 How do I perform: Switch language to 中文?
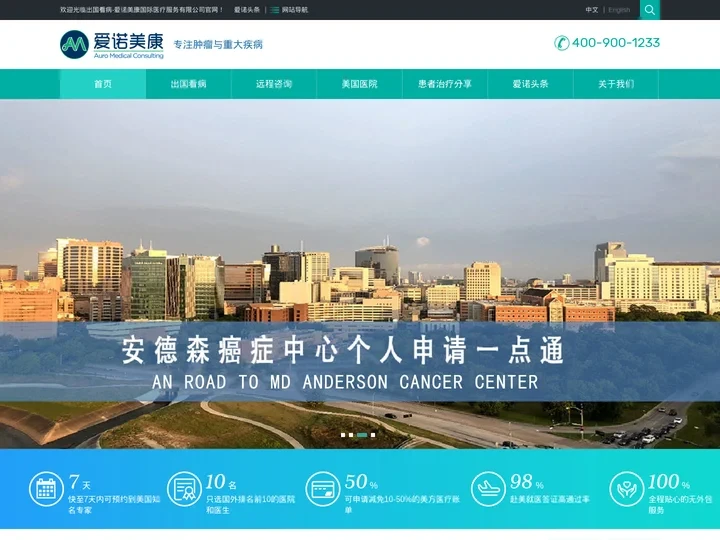pos(591,10)
